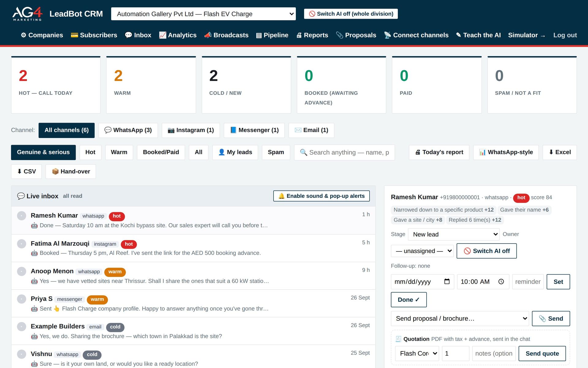Open the Pipeline page
588x368 pixels.
(x=272, y=35)
